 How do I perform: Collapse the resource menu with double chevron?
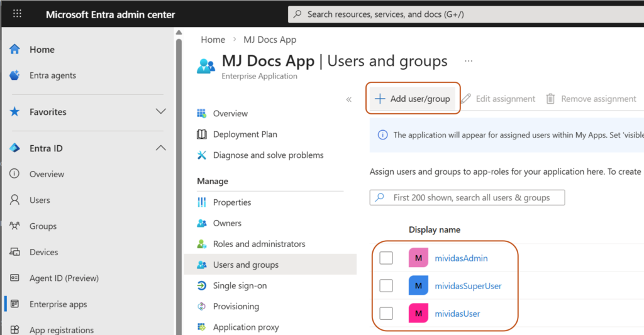(348, 99)
